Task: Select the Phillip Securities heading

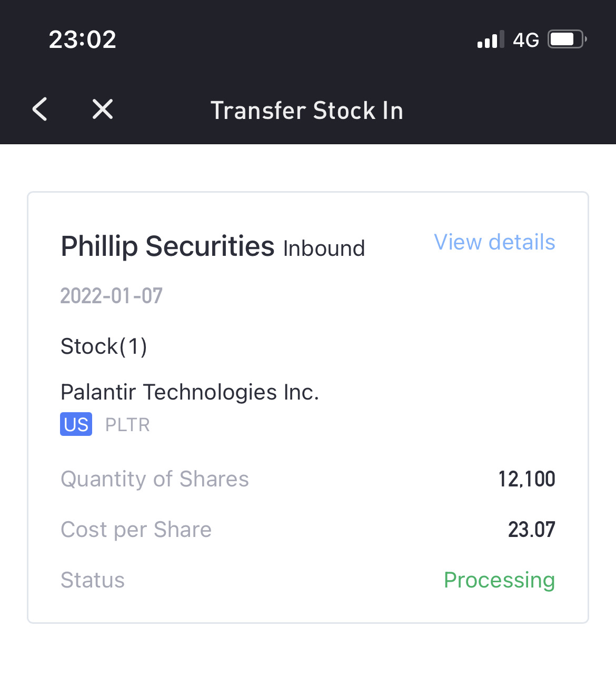Action: pos(167,246)
